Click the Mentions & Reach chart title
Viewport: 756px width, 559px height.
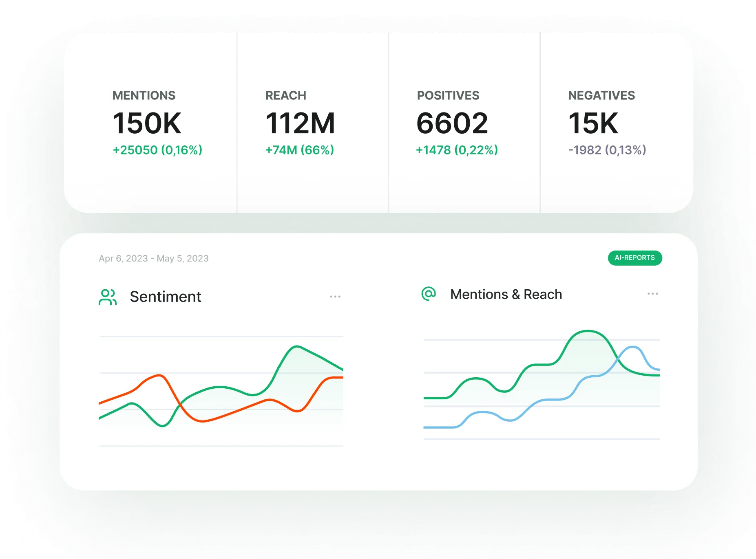click(506, 294)
